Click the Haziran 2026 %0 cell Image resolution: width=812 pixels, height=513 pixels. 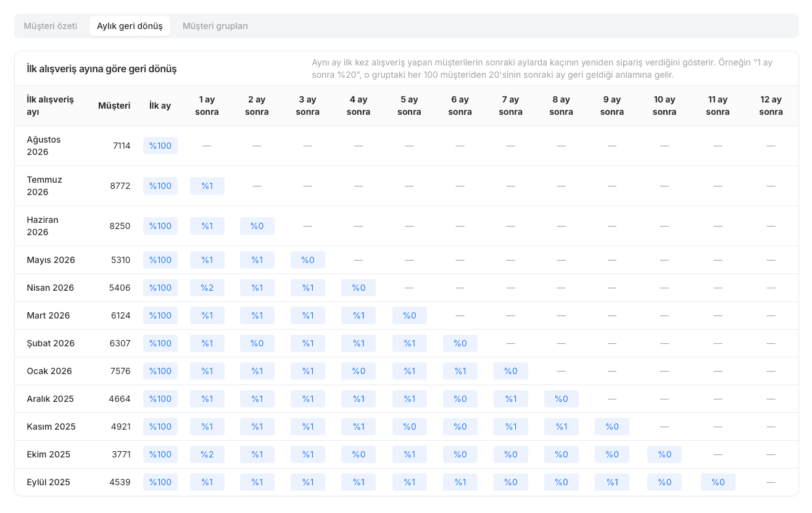point(257,226)
